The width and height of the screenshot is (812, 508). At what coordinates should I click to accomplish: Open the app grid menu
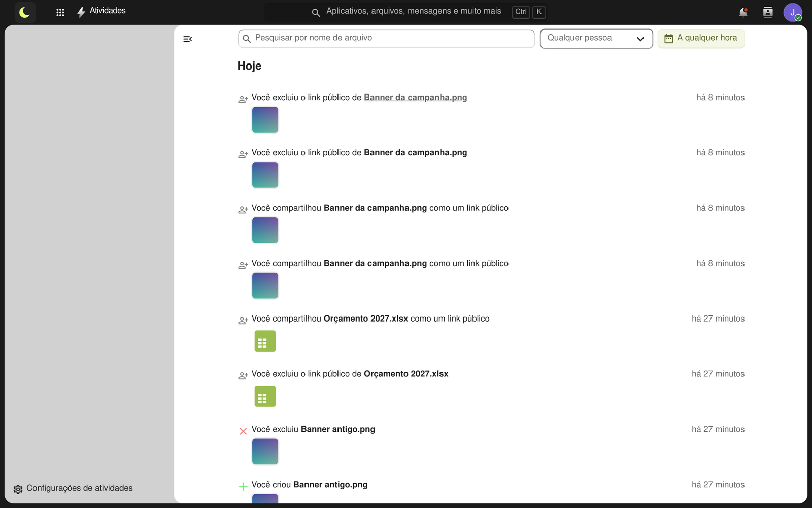pyautogui.click(x=60, y=12)
